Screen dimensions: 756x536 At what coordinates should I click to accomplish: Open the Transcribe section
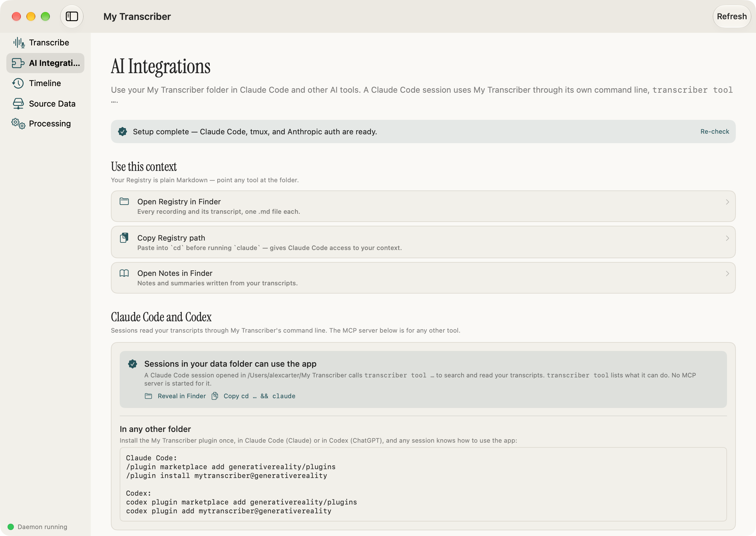(x=45, y=43)
